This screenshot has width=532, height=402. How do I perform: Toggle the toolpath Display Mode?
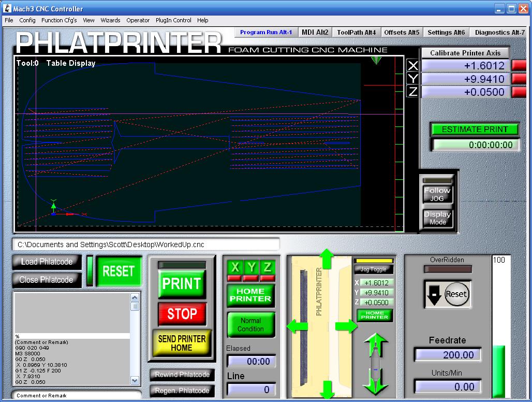click(x=437, y=218)
